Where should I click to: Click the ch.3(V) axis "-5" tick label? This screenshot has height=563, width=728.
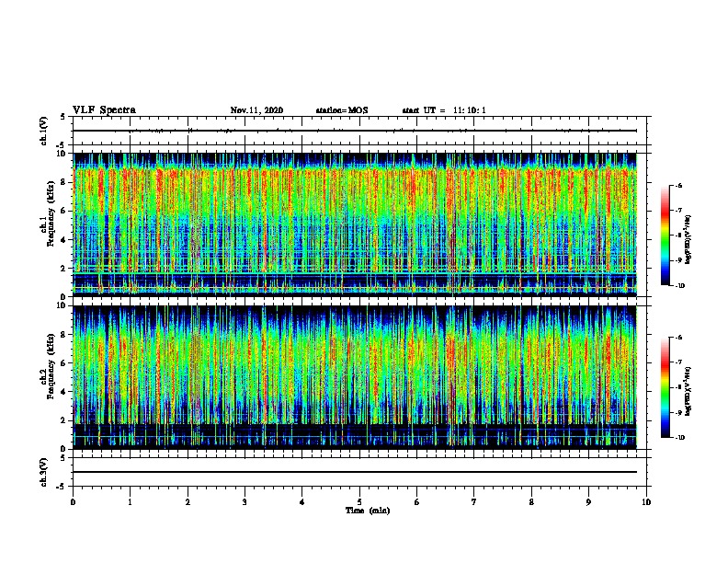click(x=62, y=487)
